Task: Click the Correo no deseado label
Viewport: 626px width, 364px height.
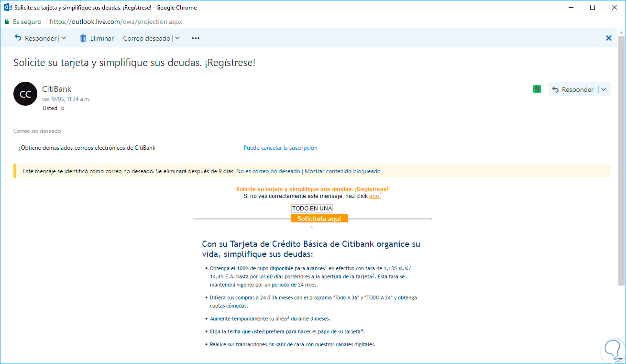Action: [x=37, y=131]
